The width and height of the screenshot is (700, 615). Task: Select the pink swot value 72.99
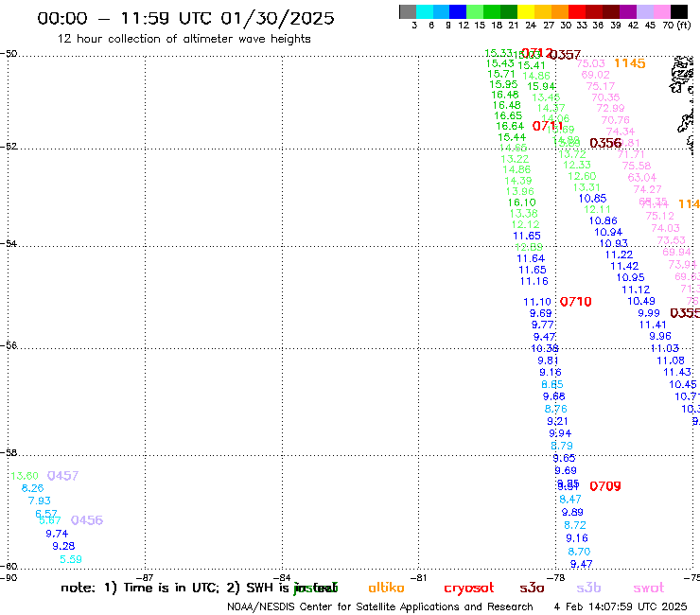(x=611, y=108)
